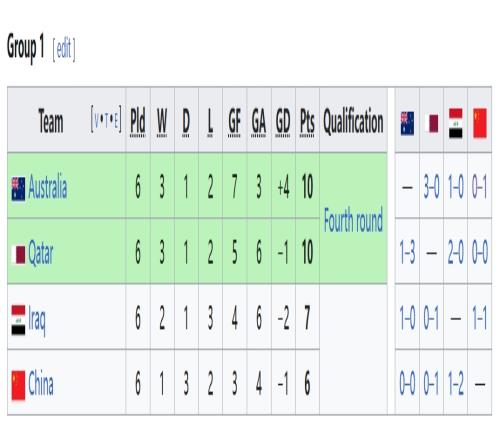Screen dimensions: 500x440
Task: Open the Iraq team link
Action: (36, 318)
